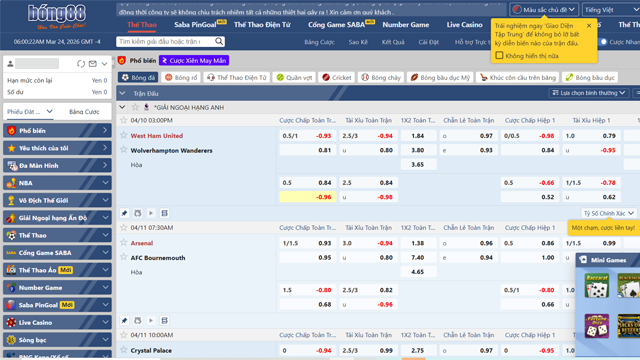Open Cài Đặt link
This screenshot has height=360, width=640.
[x=429, y=42]
